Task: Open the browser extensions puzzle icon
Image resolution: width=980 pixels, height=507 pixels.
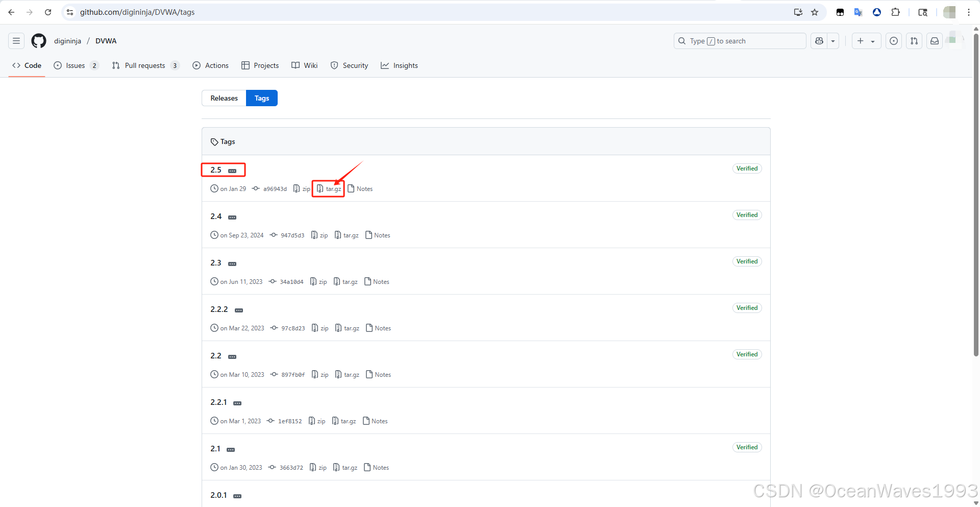Action: (x=895, y=12)
